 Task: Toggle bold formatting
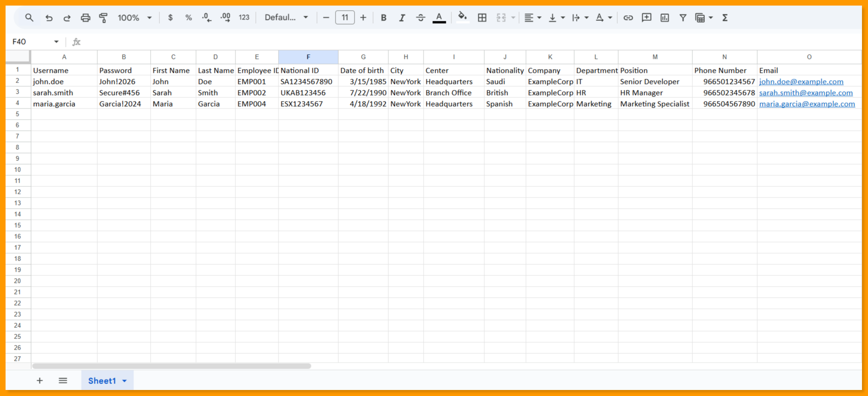point(383,18)
